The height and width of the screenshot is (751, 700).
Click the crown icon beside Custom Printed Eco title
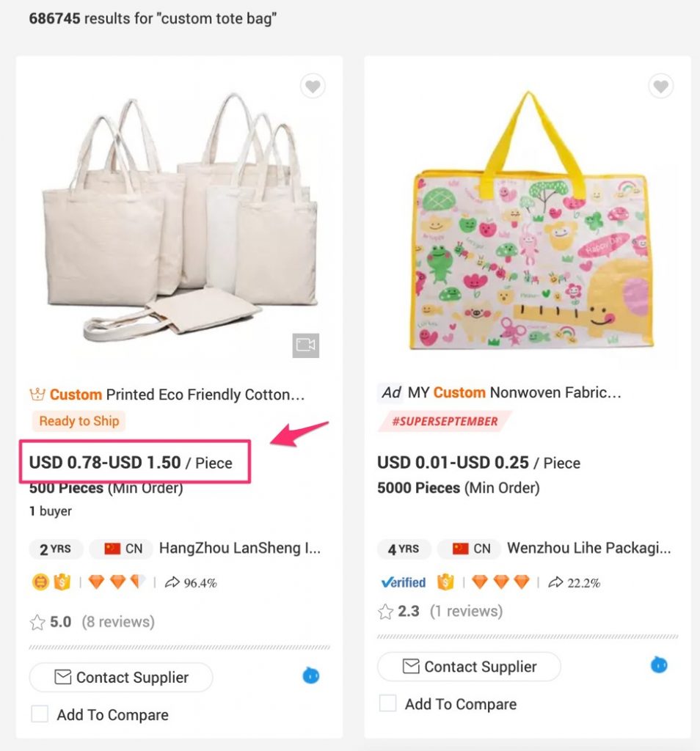pyautogui.click(x=37, y=395)
